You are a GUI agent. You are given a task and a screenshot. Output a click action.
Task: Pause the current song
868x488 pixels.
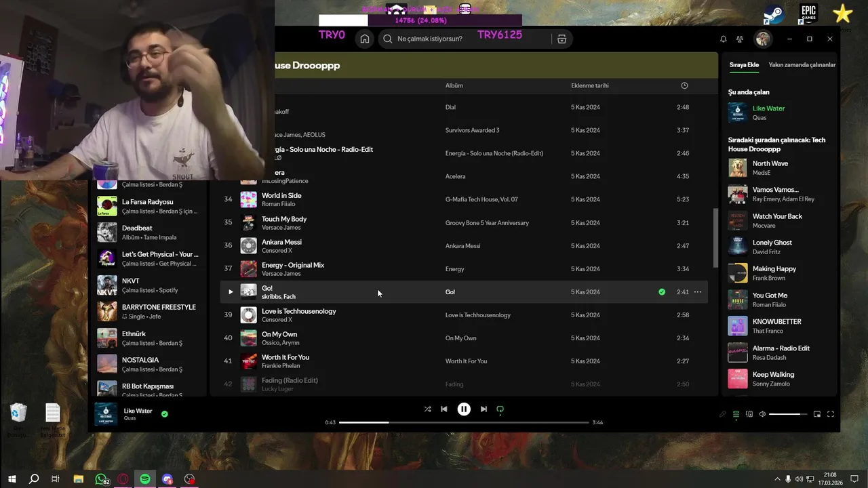[x=464, y=409]
